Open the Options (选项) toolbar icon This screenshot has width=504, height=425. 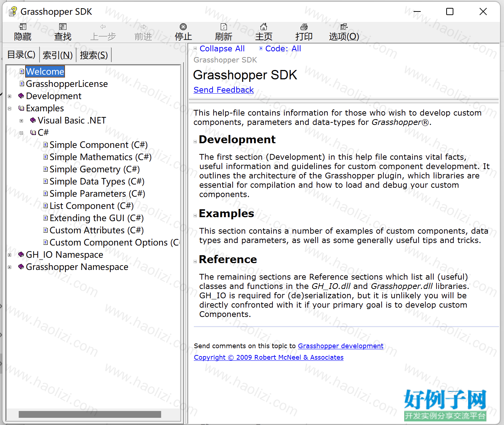coord(344,27)
